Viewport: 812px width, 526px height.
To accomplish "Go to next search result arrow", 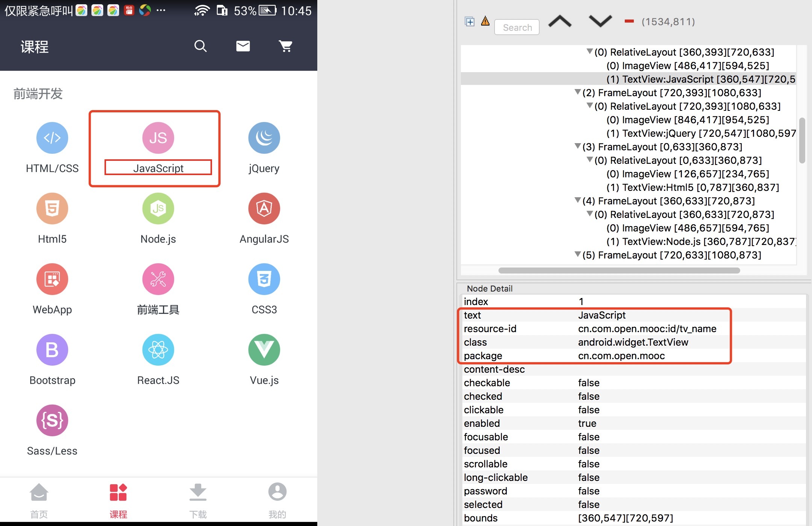I will coord(600,21).
